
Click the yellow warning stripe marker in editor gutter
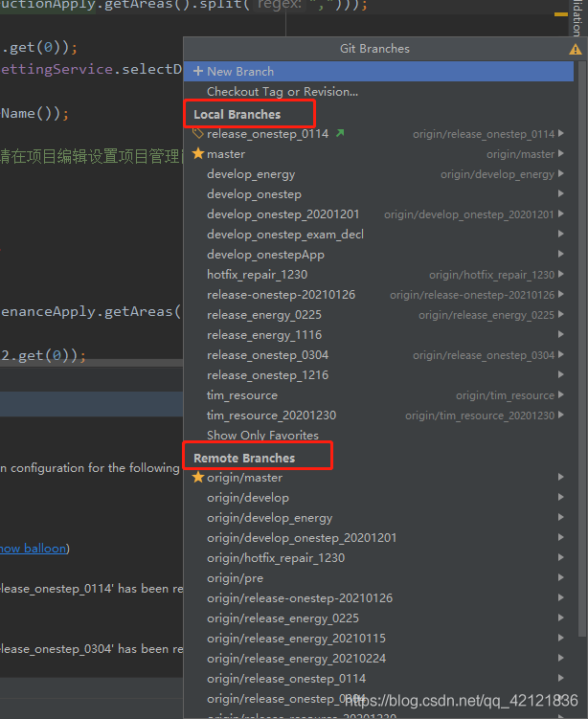pyautogui.click(x=561, y=14)
